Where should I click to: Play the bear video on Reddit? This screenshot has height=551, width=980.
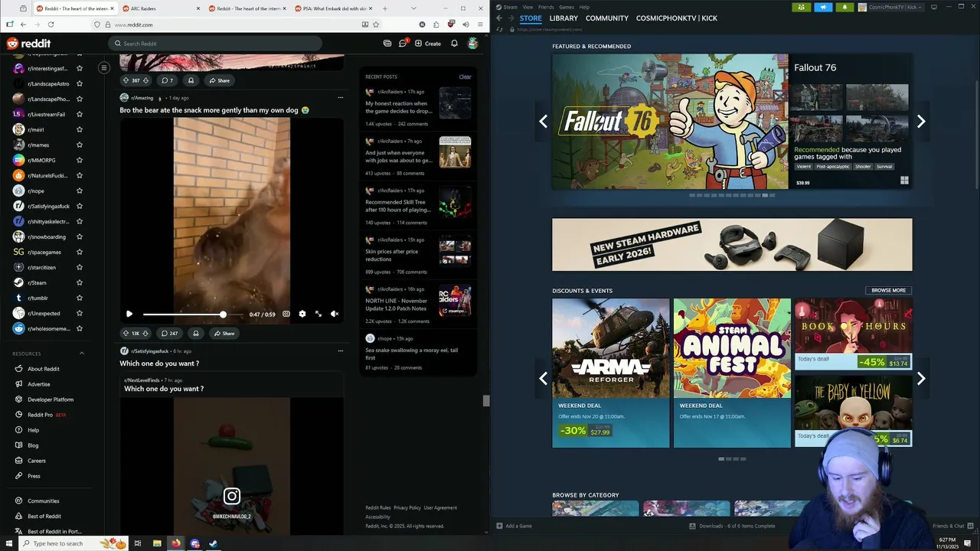pyautogui.click(x=129, y=314)
